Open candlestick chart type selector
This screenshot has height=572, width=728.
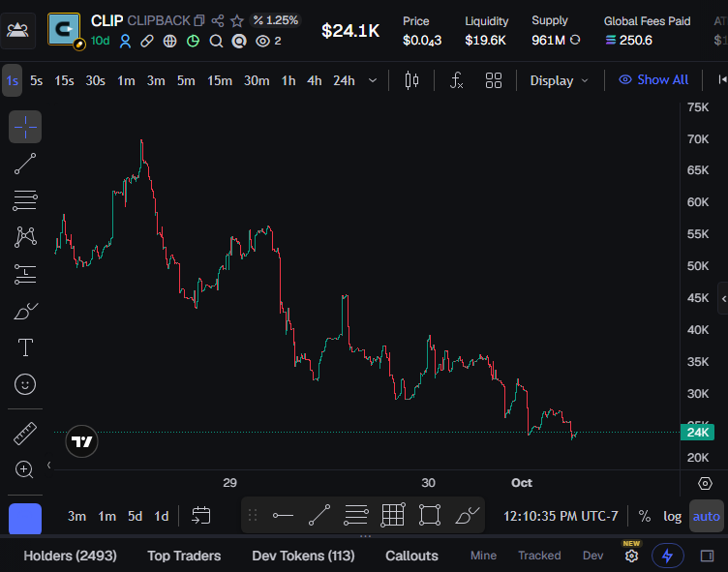pos(411,80)
